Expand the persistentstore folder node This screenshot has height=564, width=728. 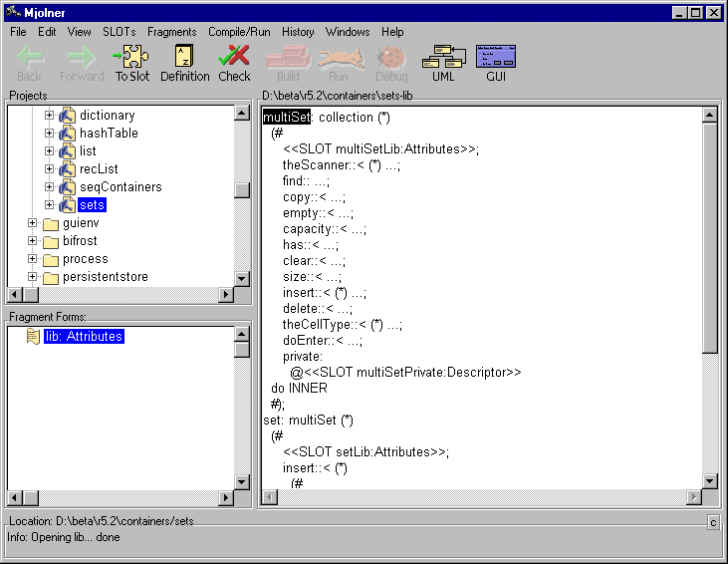tap(33, 277)
